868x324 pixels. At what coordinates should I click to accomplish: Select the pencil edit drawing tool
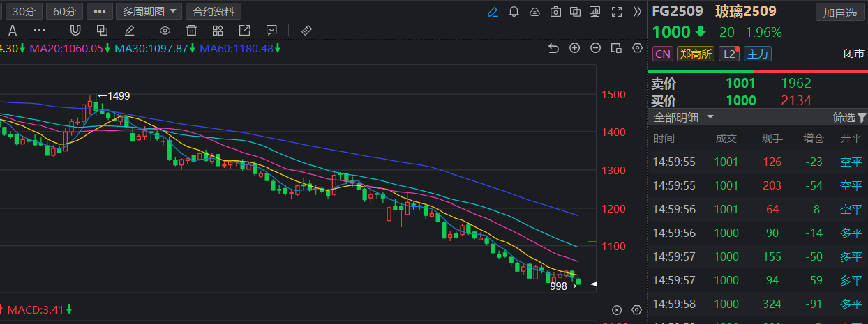pyautogui.click(x=129, y=31)
